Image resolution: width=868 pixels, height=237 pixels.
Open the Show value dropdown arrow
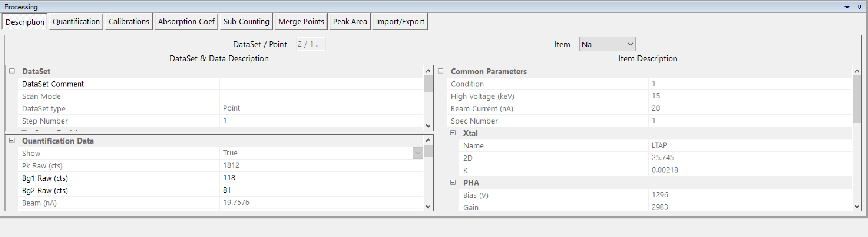418,153
